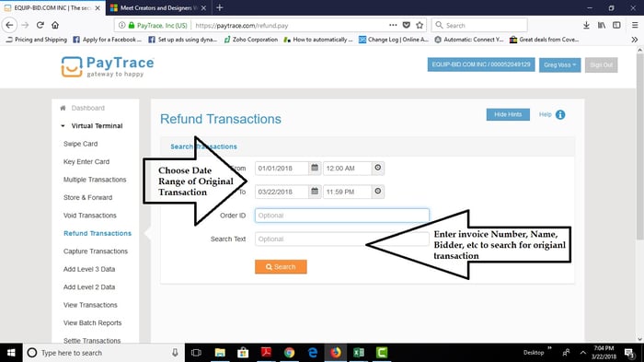This screenshot has width=644, height=362.
Task: Click the Sign Out button
Action: 602,65
